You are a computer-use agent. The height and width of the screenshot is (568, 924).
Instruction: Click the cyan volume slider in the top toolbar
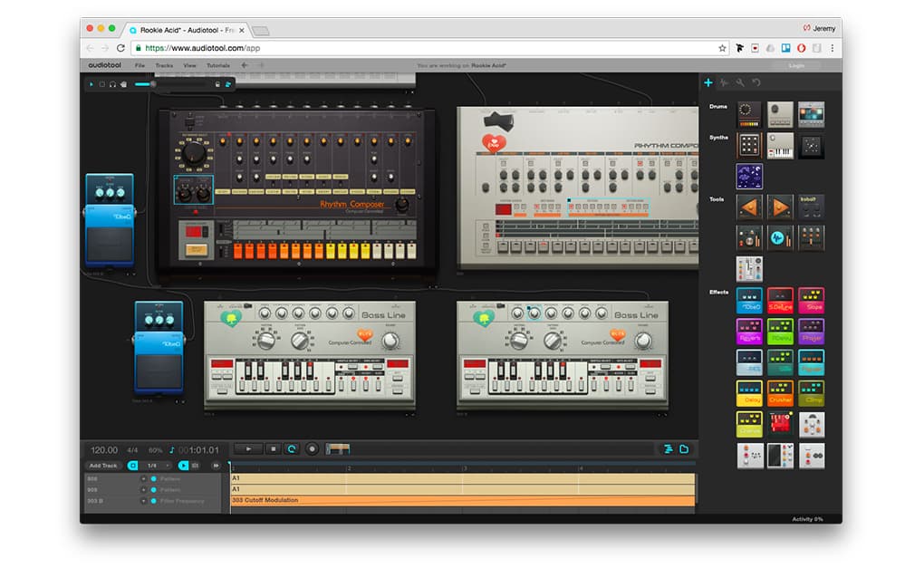[x=145, y=83]
